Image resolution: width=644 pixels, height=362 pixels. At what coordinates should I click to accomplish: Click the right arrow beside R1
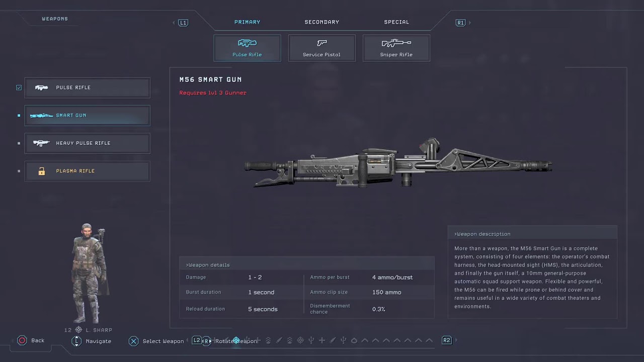(x=470, y=23)
